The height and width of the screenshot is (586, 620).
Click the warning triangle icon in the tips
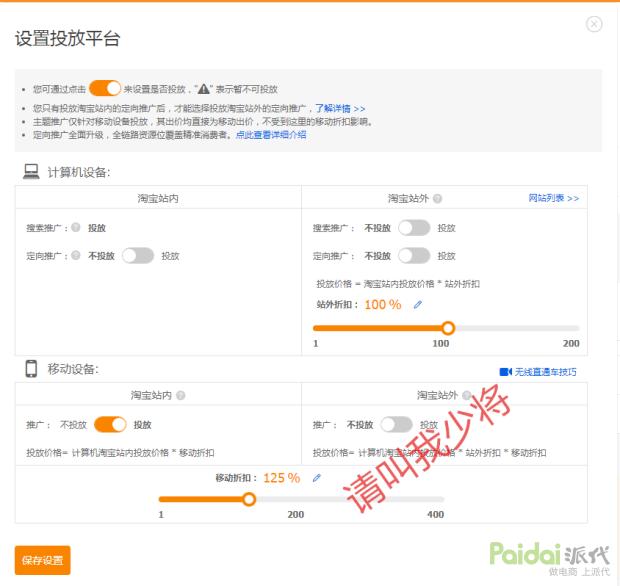(203, 89)
